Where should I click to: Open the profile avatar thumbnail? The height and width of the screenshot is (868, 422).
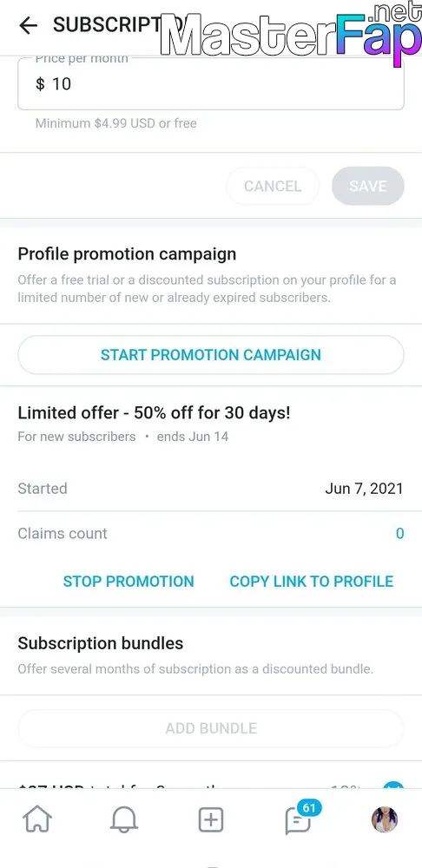point(385,819)
